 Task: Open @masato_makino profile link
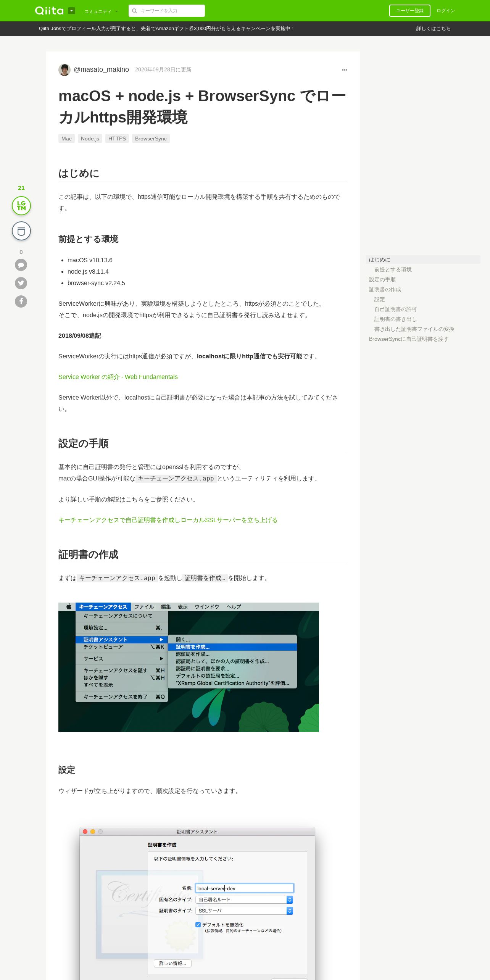pyautogui.click(x=101, y=69)
